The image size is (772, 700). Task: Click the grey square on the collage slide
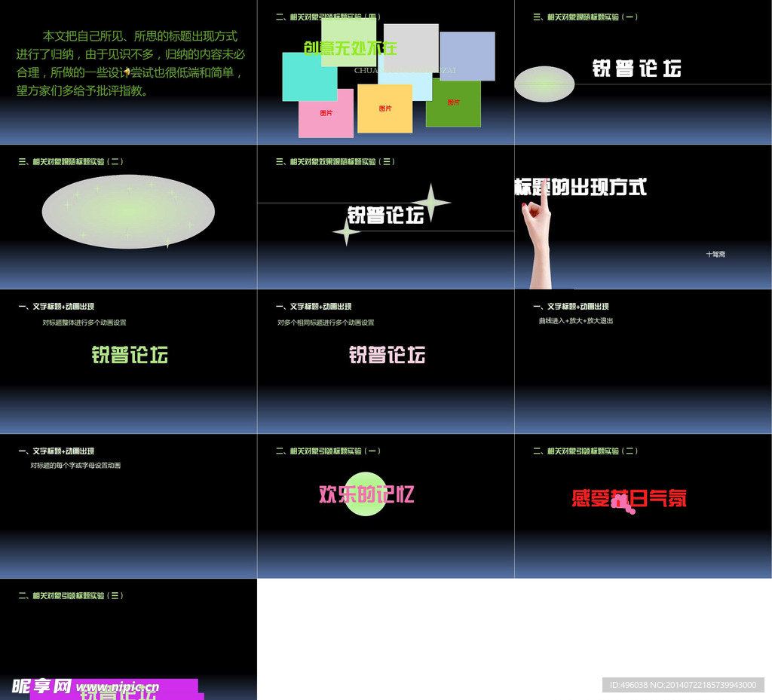tap(411, 47)
